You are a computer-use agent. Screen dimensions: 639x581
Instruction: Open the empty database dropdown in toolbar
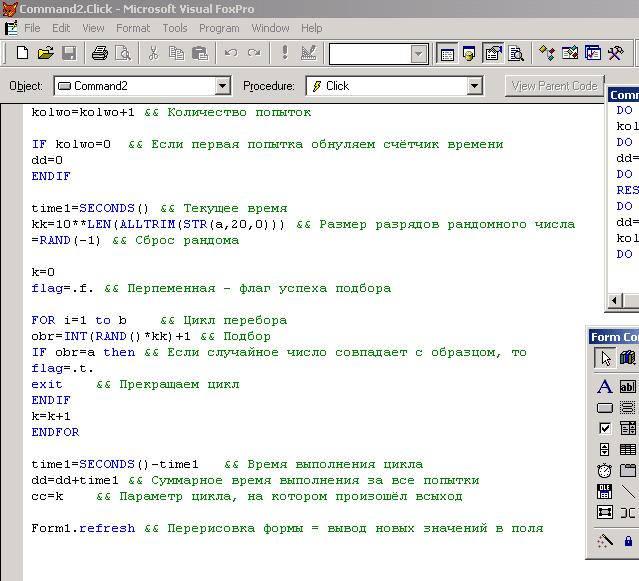[418, 54]
